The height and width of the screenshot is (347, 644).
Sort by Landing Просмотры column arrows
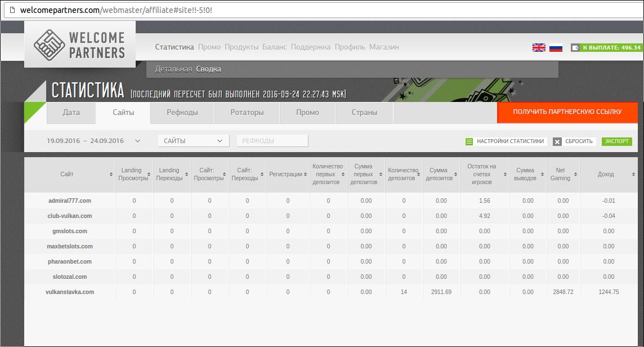point(149,174)
